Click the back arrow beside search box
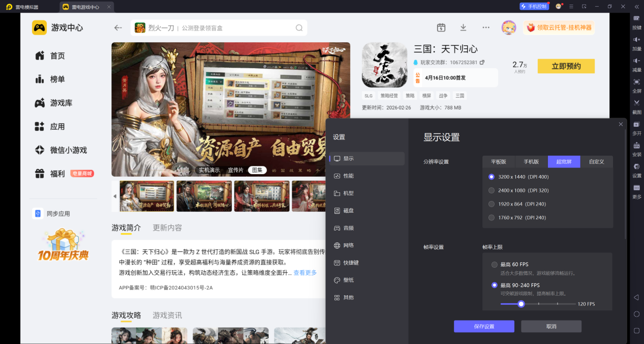644x344 pixels. coord(118,28)
